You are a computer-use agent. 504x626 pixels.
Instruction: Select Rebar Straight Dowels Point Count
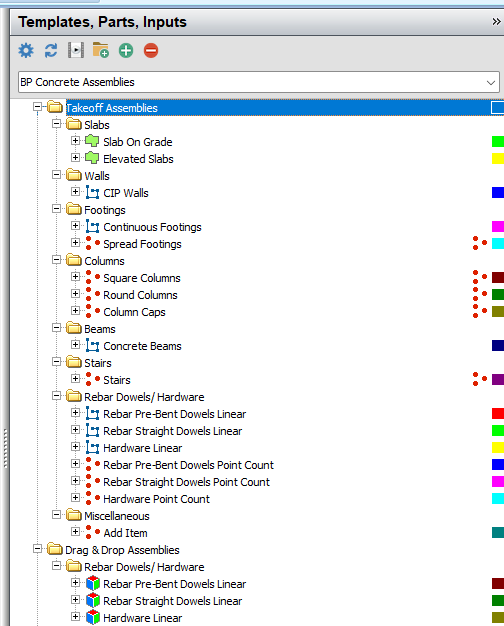[187, 482]
